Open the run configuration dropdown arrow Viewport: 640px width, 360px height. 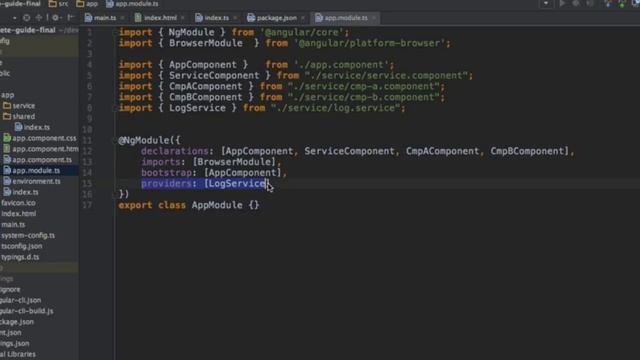point(546,4)
